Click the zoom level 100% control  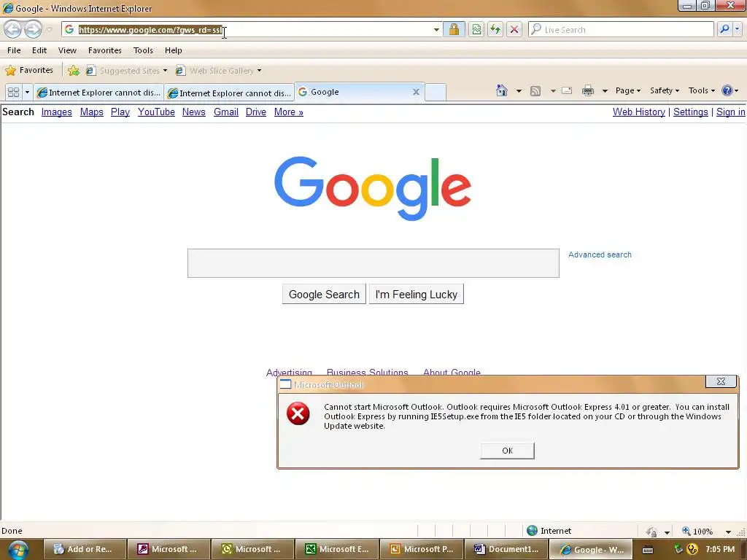[x=697, y=531]
